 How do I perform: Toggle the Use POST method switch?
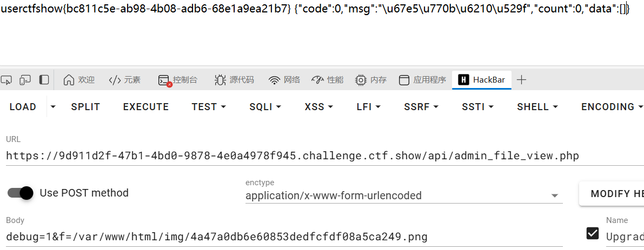[x=21, y=193]
